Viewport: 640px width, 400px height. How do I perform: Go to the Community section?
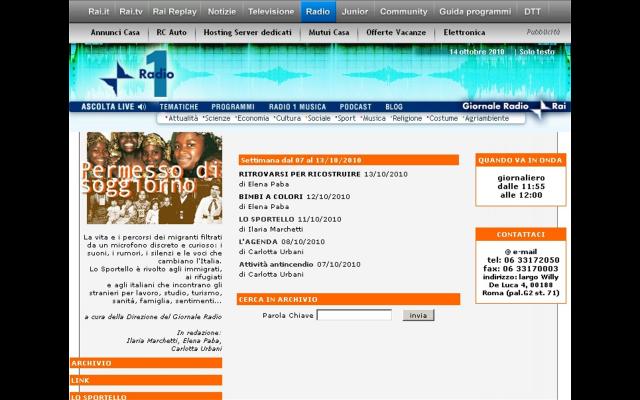tap(404, 11)
